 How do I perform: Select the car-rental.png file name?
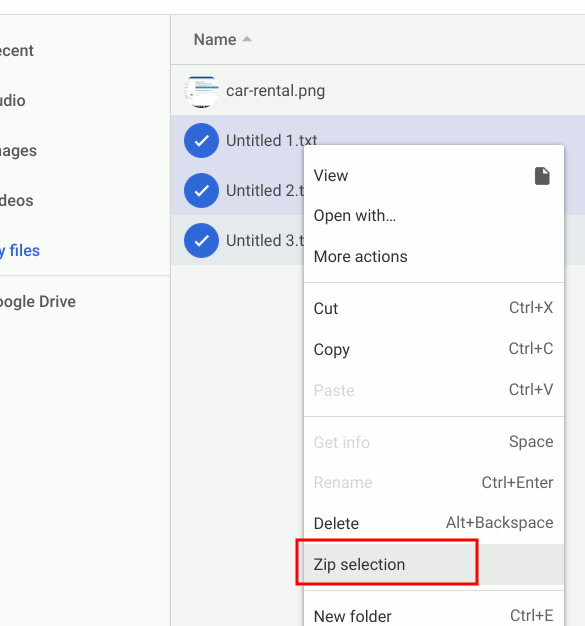[276, 91]
